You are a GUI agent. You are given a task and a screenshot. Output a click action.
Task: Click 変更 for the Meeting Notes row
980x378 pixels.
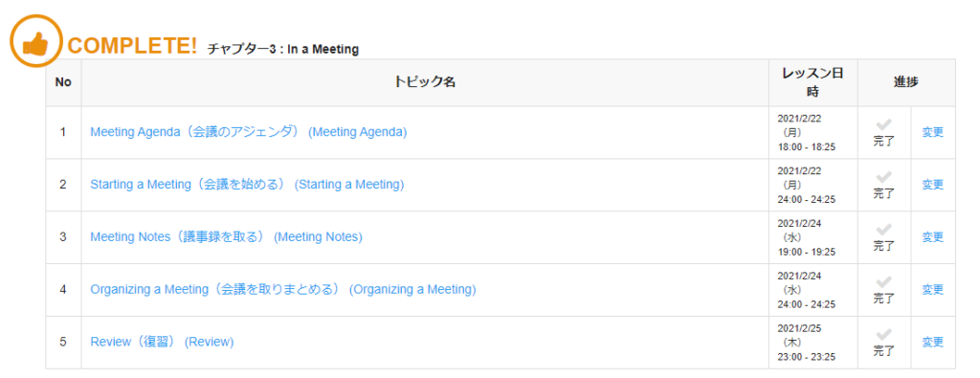[x=932, y=237]
